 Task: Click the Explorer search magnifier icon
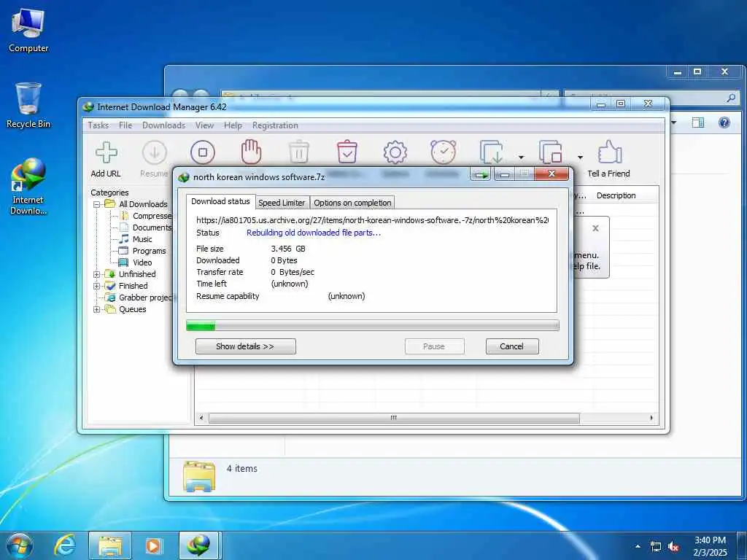(731, 98)
